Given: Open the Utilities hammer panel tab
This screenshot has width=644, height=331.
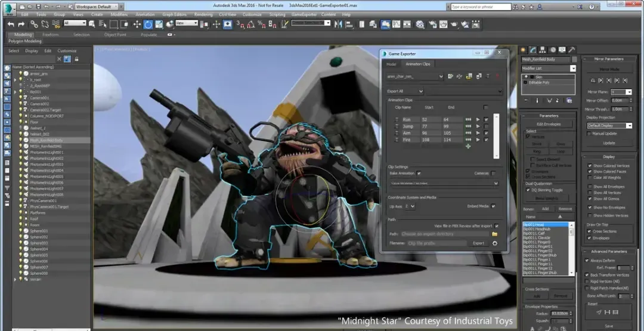Looking at the screenshot, I should [x=572, y=50].
